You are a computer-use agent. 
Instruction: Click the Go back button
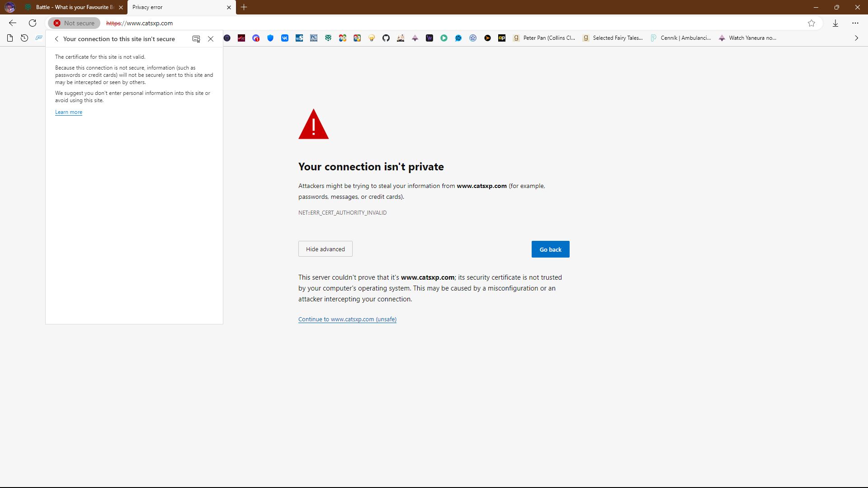[x=551, y=249]
